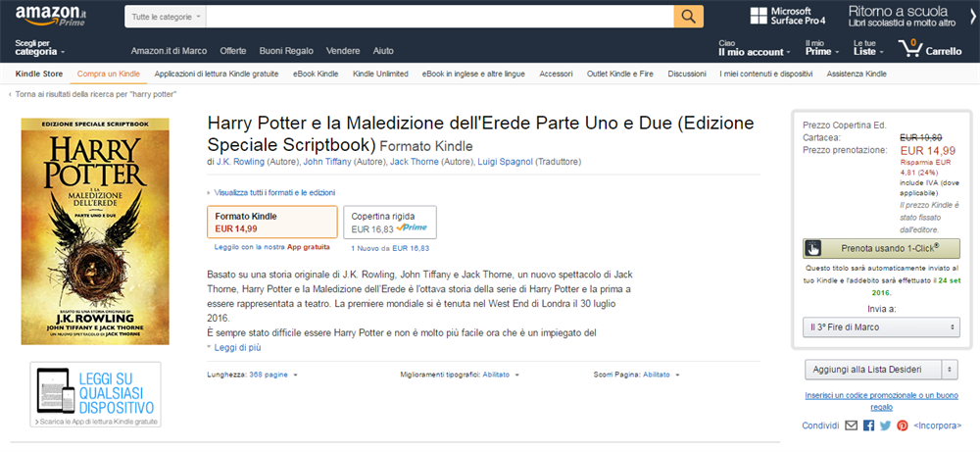Click '<Incorpora>' embed link

click(x=937, y=426)
